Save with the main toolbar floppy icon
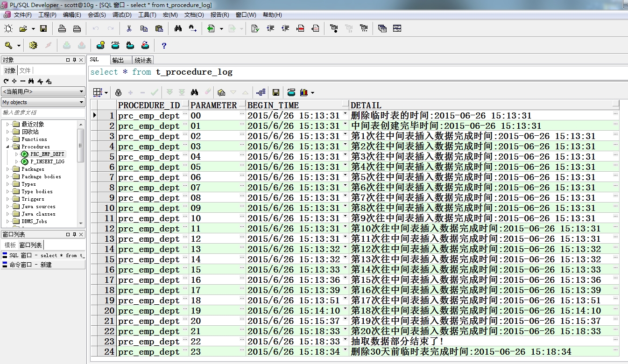This screenshot has height=364, width=628. [43, 29]
